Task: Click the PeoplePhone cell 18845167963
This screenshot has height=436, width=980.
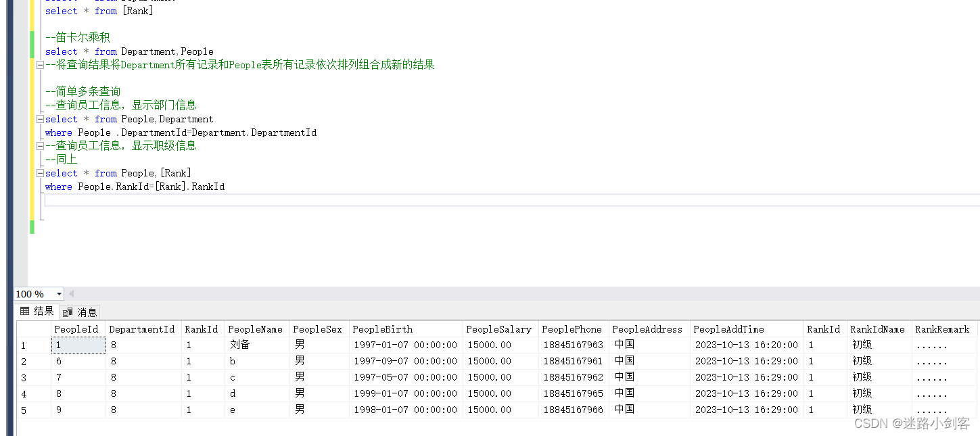Action: (x=572, y=345)
